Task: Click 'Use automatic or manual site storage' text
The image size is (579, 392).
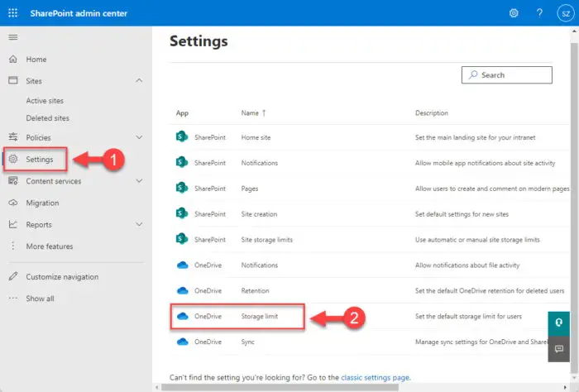Action: click(477, 240)
